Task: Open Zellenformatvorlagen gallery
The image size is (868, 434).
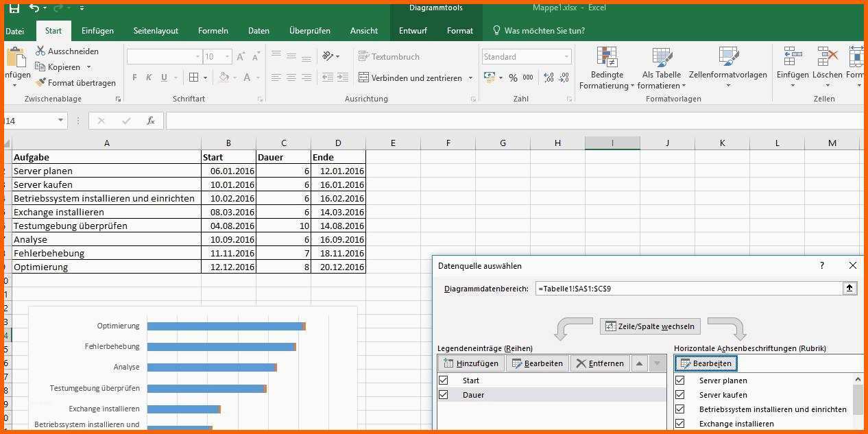Action: pos(728,69)
